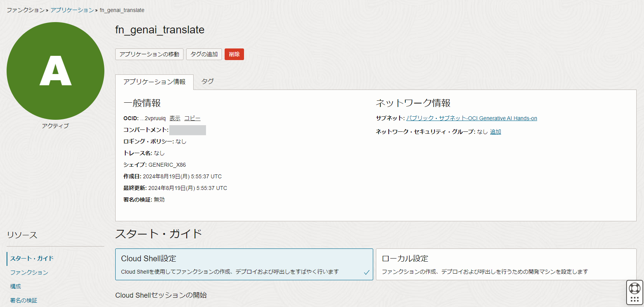Click the redacted compartment name field

pos(188,130)
